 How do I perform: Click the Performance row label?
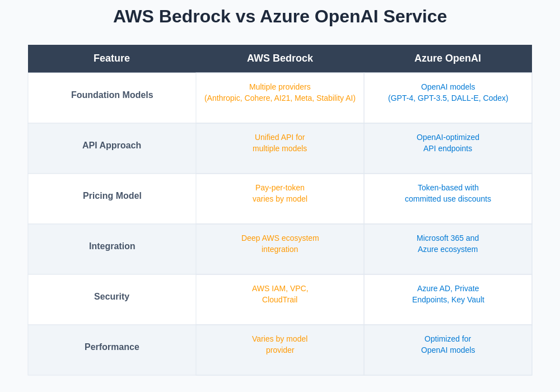coord(112,347)
